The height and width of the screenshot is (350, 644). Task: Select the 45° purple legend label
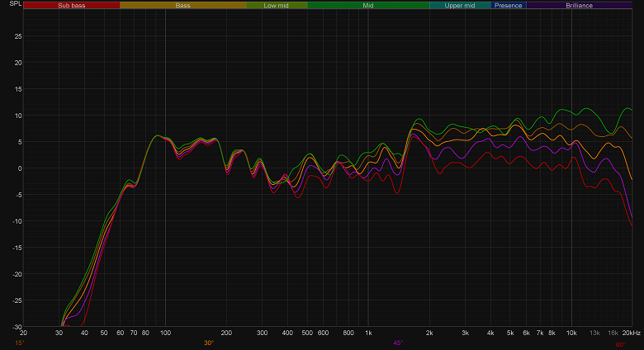tap(398, 343)
